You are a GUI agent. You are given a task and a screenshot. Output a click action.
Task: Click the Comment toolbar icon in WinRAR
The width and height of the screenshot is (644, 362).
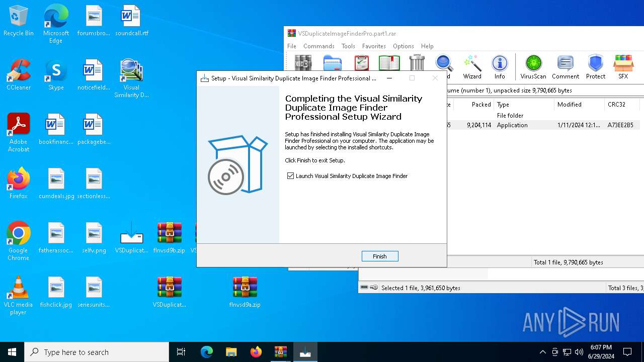(566, 67)
